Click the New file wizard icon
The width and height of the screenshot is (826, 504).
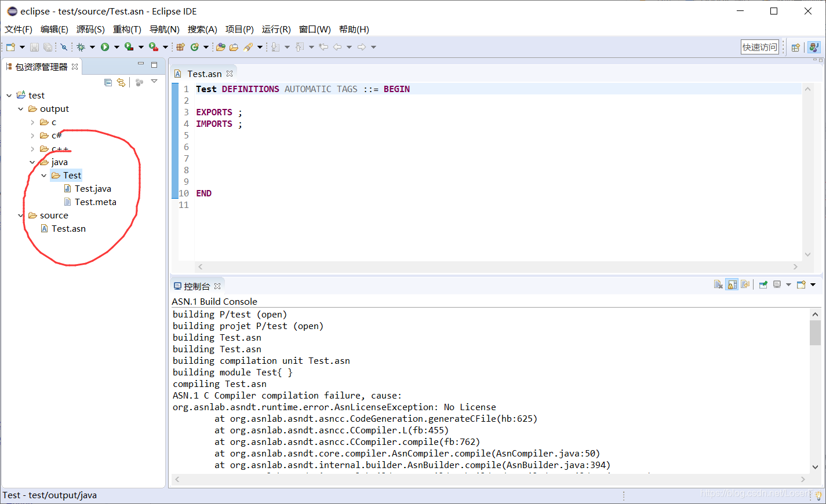10,47
